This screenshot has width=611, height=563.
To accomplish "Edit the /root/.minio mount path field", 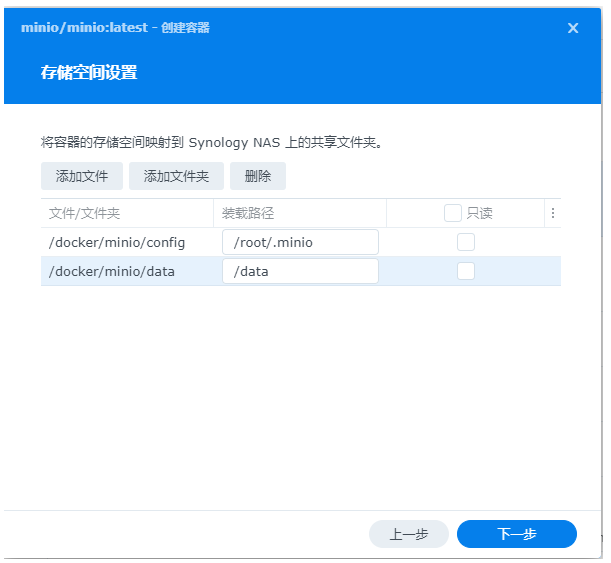I will click(x=300, y=242).
